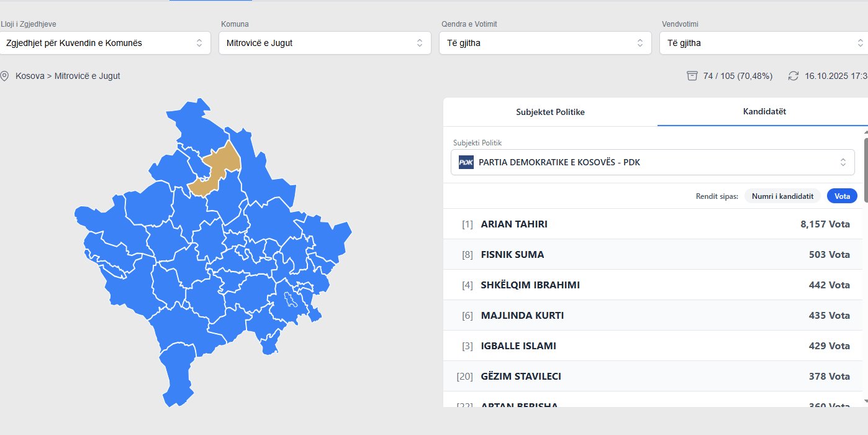This screenshot has height=435, width=868.
Task: Click the PDK party logo icon
Action: pos(466,162)
